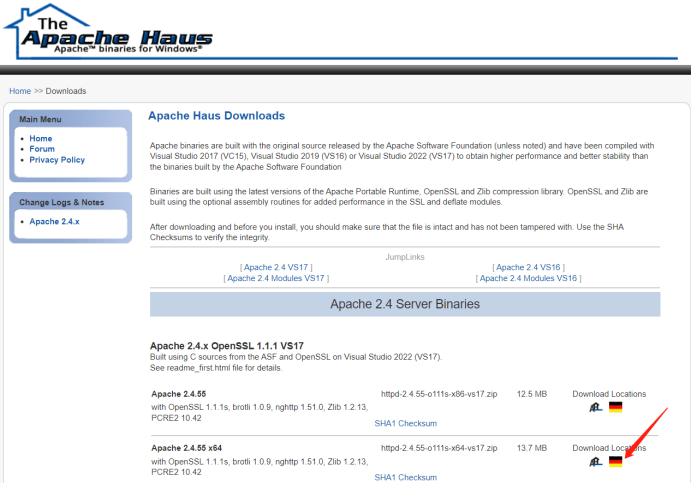
Task: Click the Apache Haus logo
Action: [108, 31]
